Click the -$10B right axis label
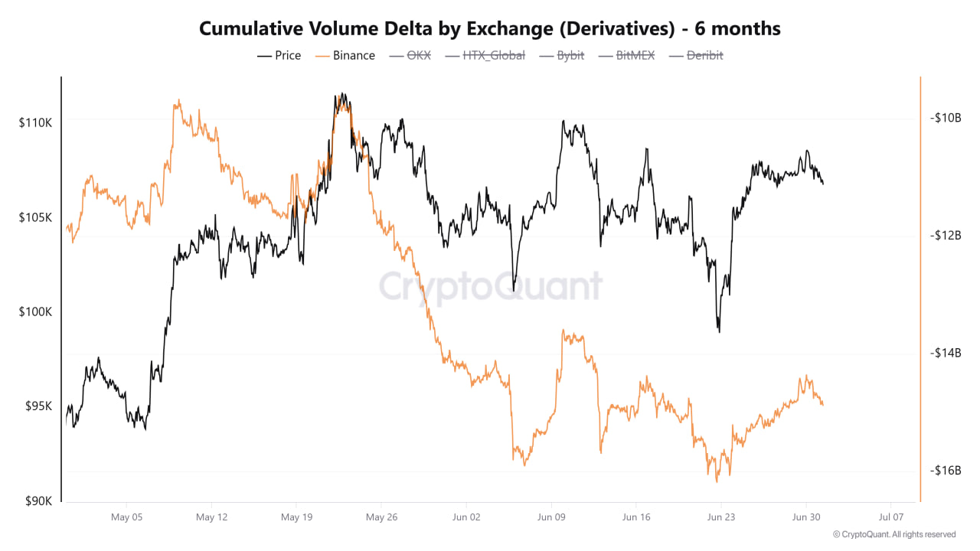This screenshot has height=551, width=980. (x=946, y=118)
